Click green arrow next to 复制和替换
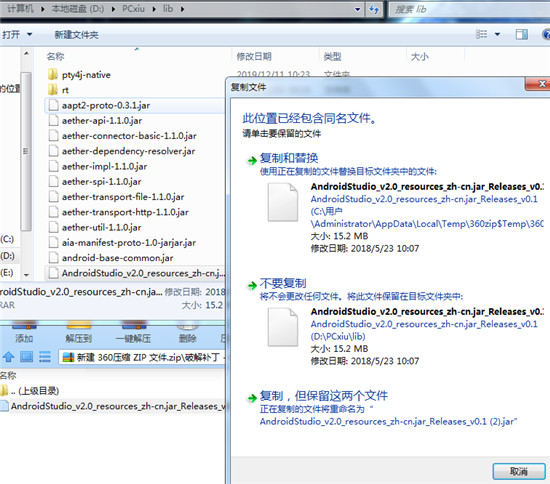 pos(252,161)
